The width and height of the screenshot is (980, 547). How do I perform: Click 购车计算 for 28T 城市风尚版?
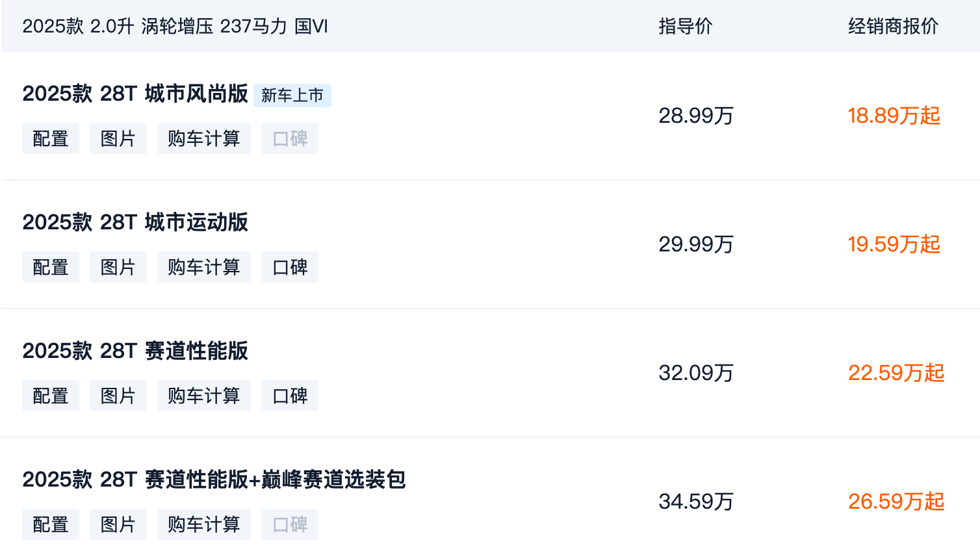pos(204,138)
